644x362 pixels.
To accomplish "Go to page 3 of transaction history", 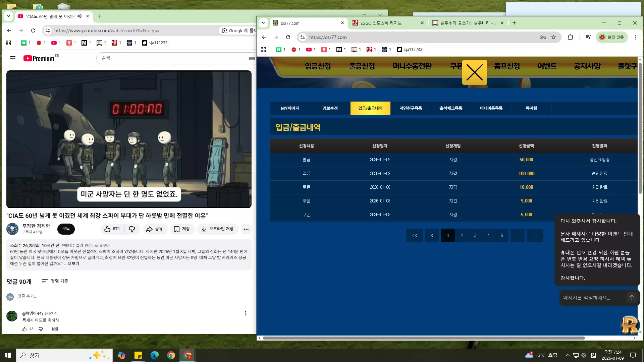I will 475,235.
